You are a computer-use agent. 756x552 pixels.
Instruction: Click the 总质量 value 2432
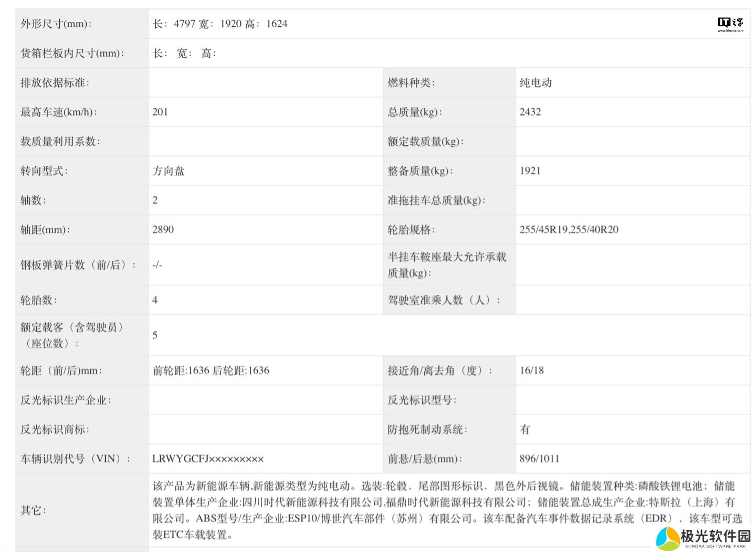[x=530, y=112]
